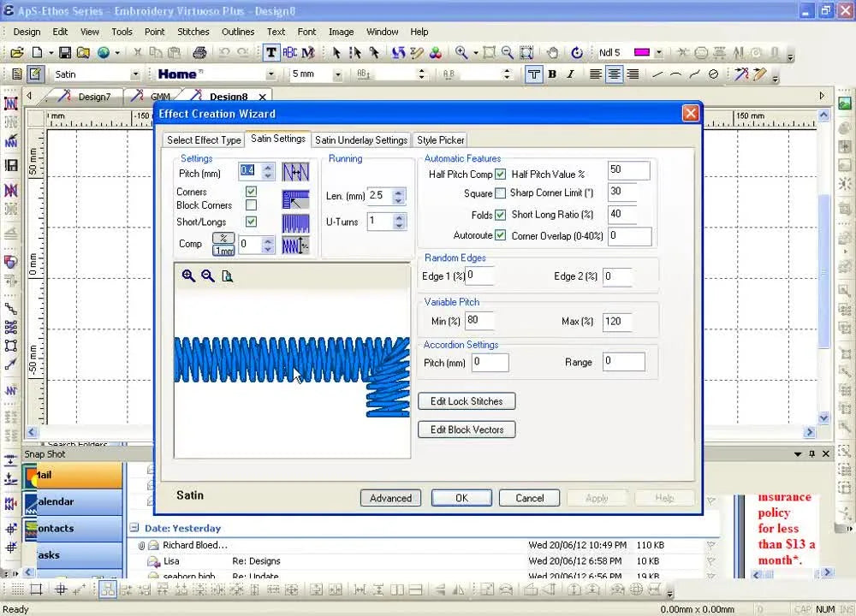This screenshot has height=616, width=856.
Task: Select the Text tool icon in the toolbar
Action: point(269,52)
